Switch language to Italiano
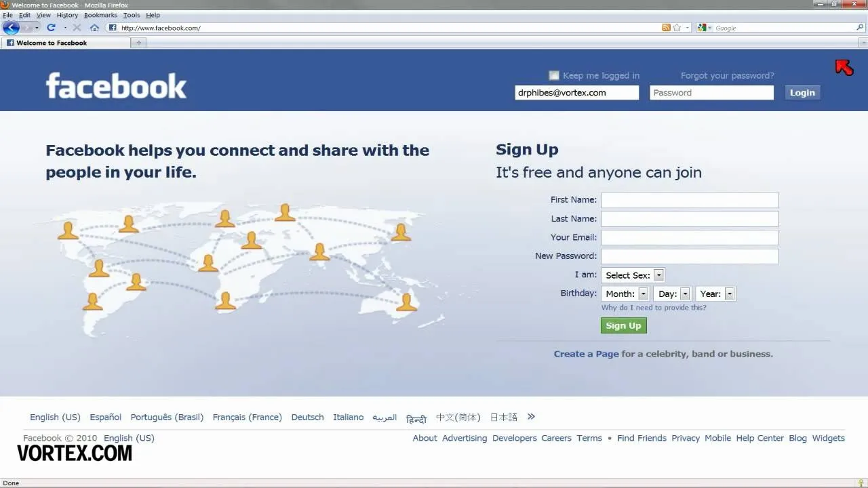This screenshot has height=488, width=868. point(348,417)
